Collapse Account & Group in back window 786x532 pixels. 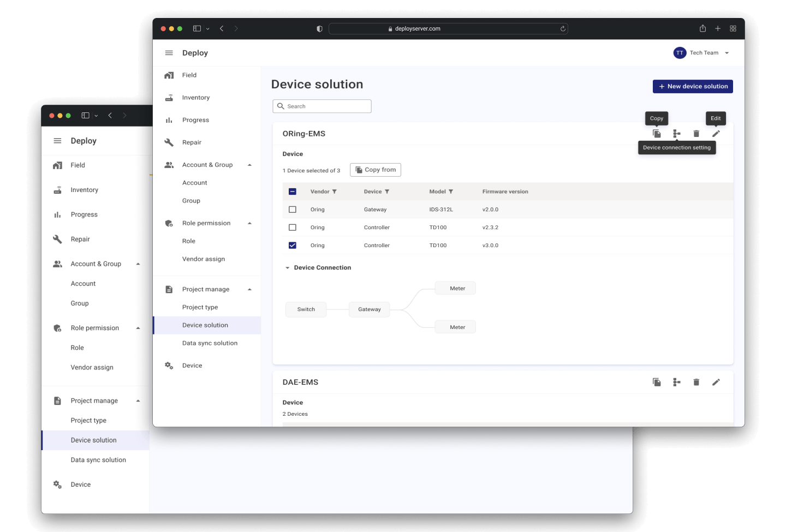138,264
